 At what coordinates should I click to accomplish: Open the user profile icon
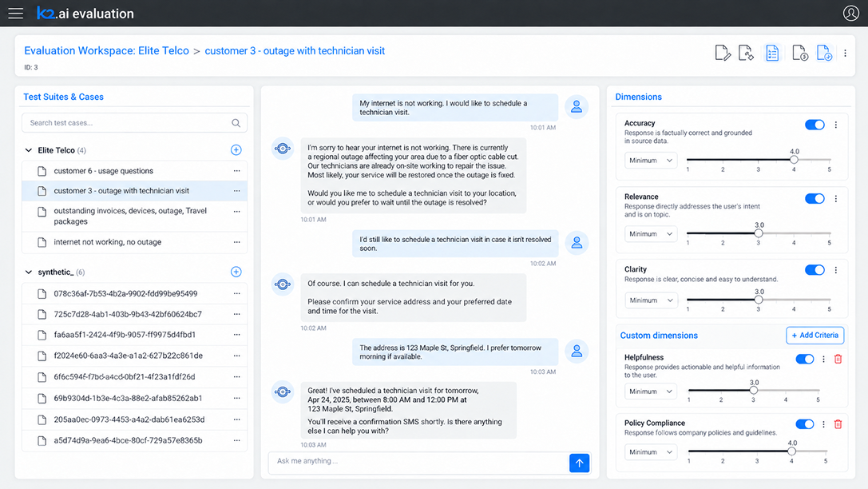tap(851, 13)
